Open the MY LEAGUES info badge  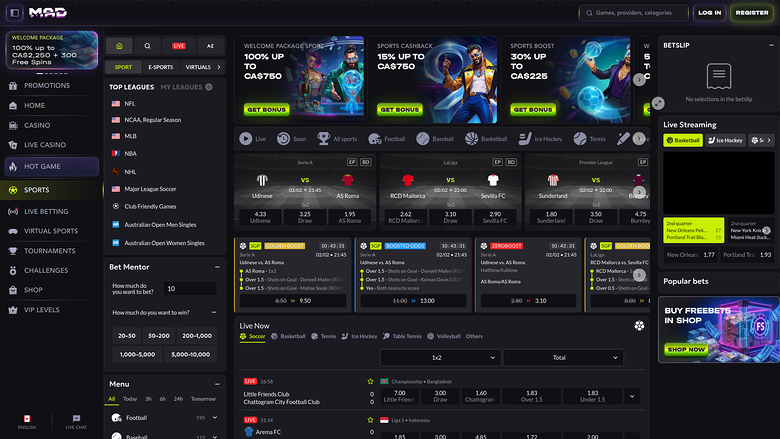tap(209, 87)
